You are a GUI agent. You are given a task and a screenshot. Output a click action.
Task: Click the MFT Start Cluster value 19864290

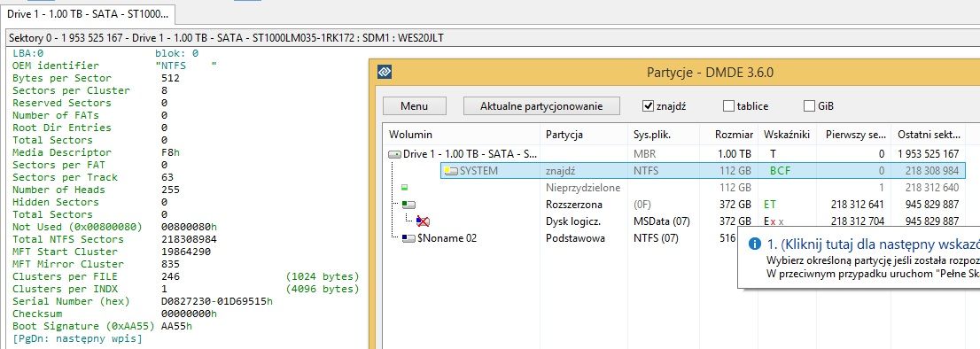point(185,252)
